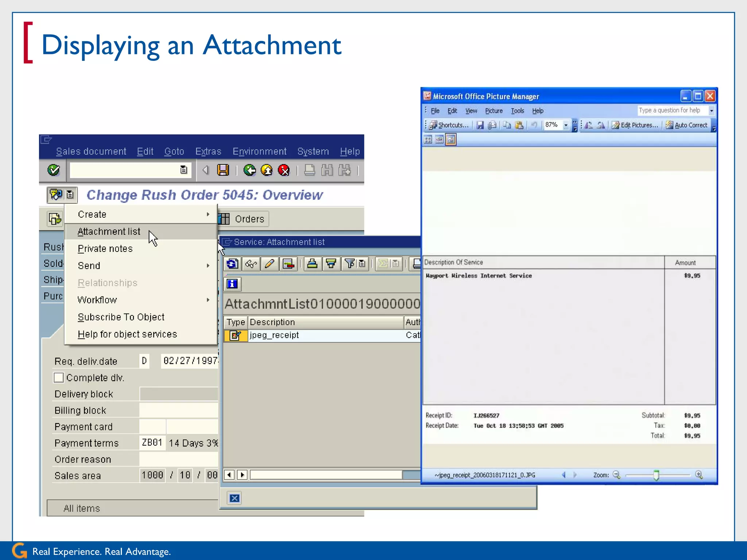Click the Copy icon in Picture Manager toolbar

[x=507, y=125]
